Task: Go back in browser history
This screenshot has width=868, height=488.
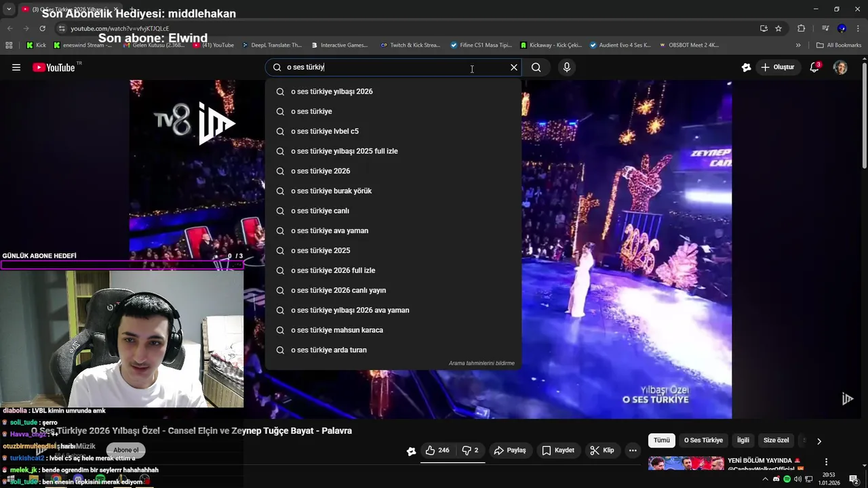Action: point(9,28)
